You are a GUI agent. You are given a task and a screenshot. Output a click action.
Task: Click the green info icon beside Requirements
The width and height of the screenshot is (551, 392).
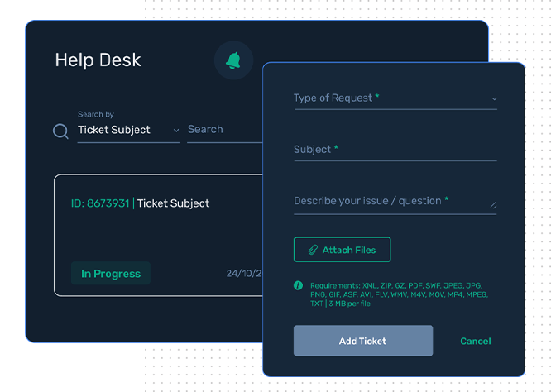click(298, 285)
